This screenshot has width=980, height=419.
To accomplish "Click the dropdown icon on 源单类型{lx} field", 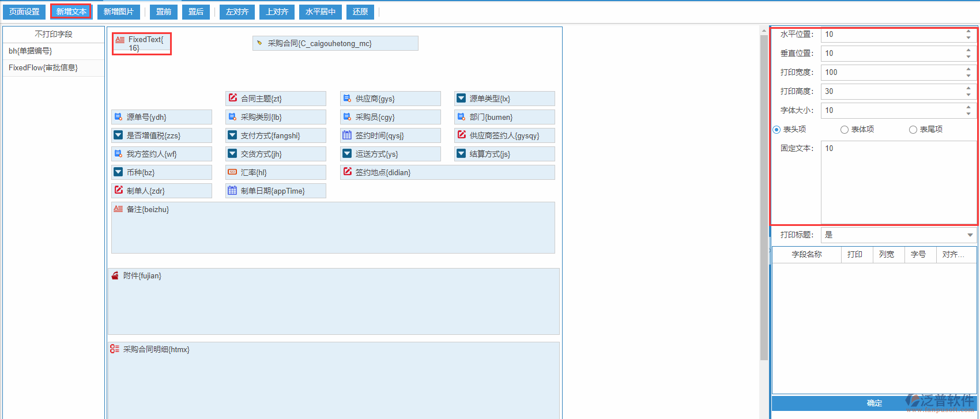I will [x=461, y=98].
